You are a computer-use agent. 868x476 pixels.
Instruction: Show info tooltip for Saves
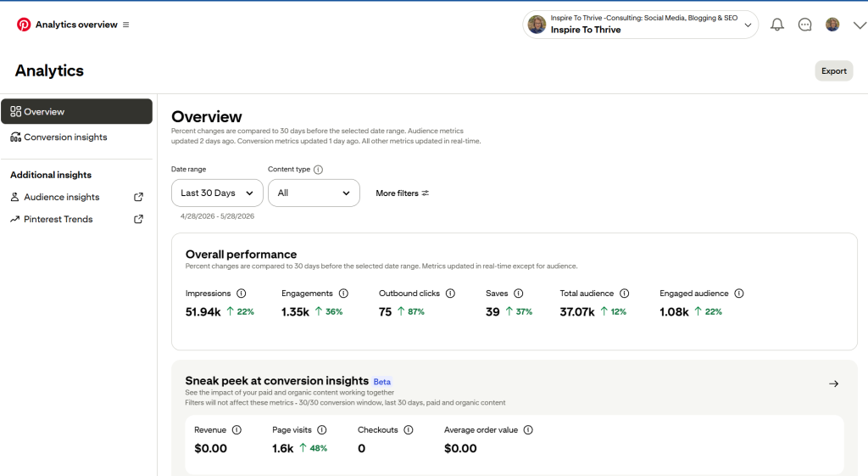(519, 293)
